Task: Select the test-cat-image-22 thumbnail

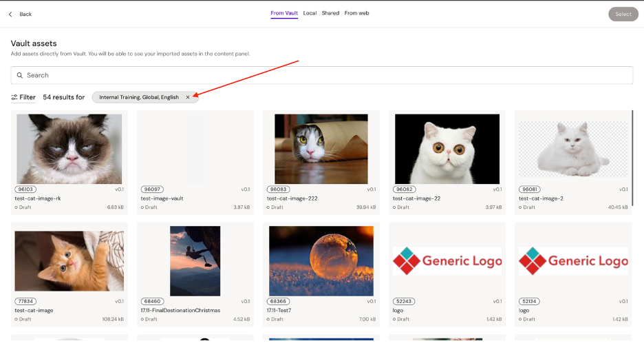Action: coord(447,149)
